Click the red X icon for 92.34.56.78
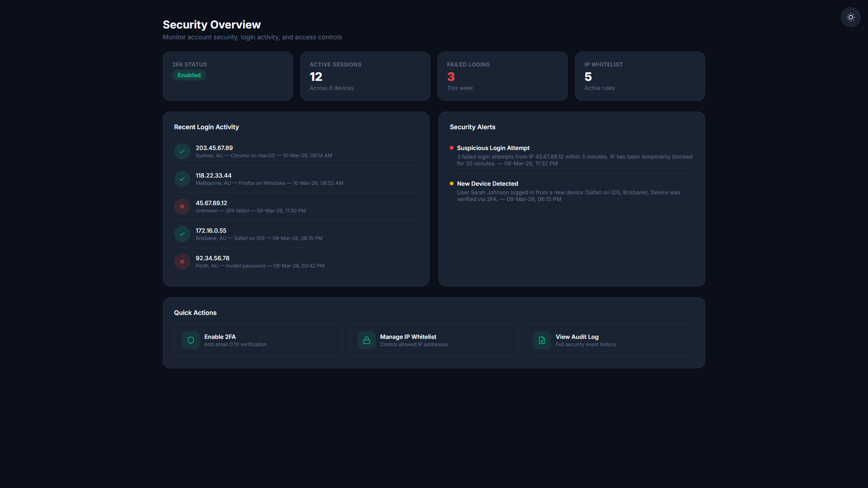The image size is (868, 488). click(x=182, y=262)
